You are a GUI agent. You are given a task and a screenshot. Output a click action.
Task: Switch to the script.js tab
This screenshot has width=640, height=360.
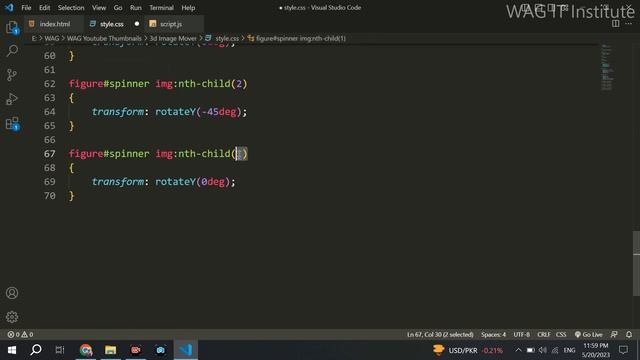[171, 24]
